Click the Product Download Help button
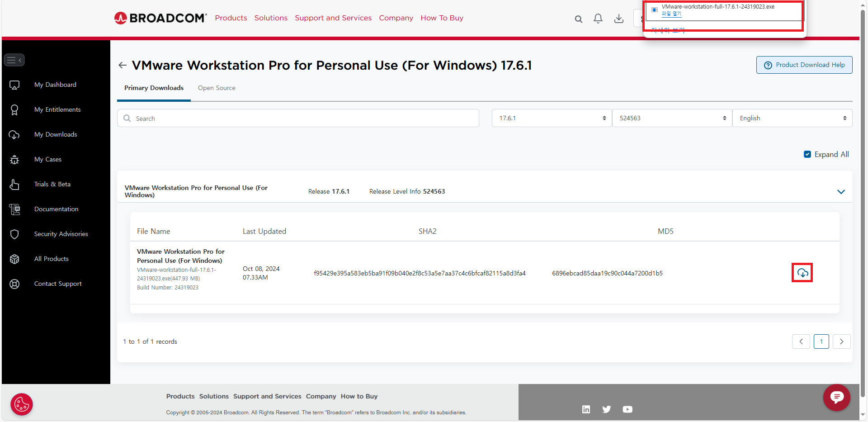The width and height of the screenshot is (868, 422). point(804,65)
